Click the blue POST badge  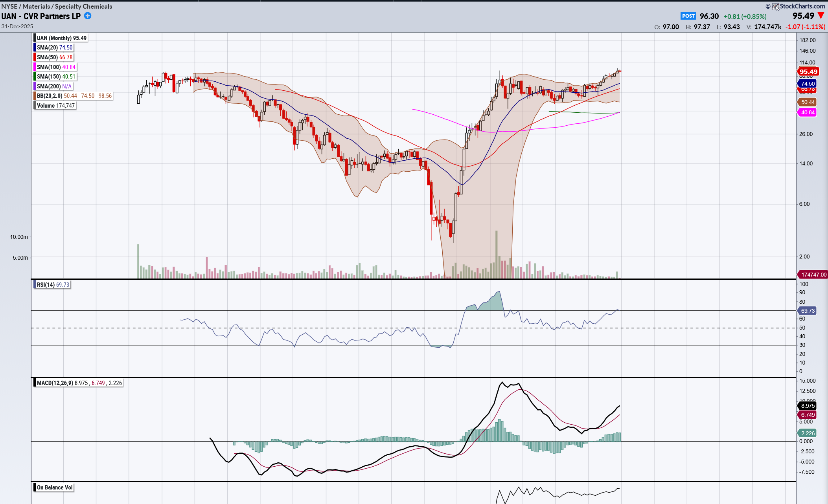point(688,16)
